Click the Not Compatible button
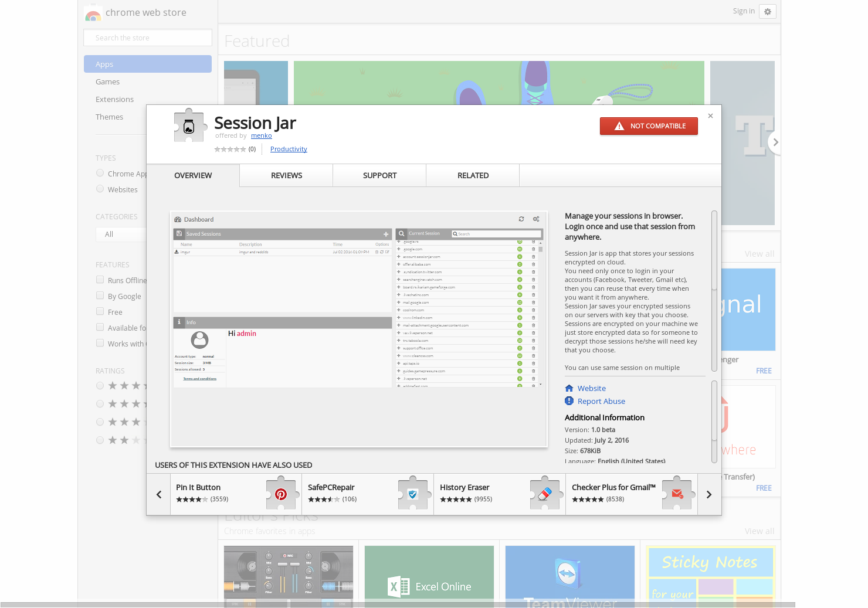Image resolution: width=868 pixels, height=608 pixels. click(649, 126)
